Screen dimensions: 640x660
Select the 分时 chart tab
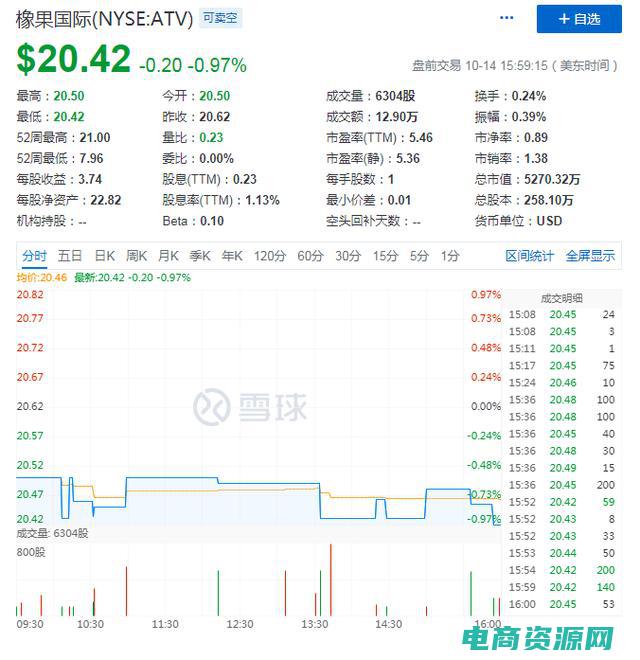click(x=35, y=255)
